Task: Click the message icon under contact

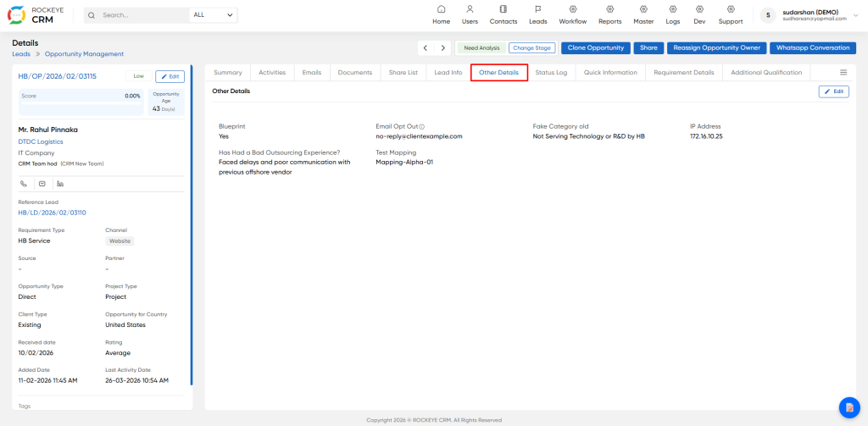Action: [x=42, y=184]
